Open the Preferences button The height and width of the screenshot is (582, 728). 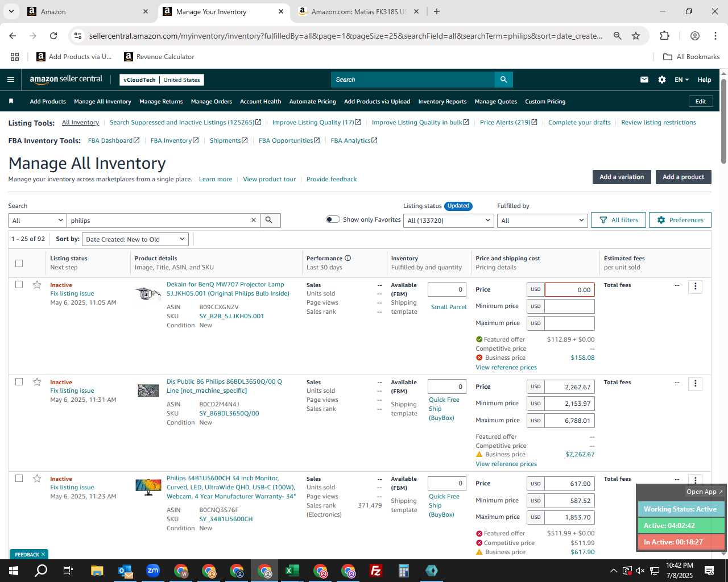680,220
